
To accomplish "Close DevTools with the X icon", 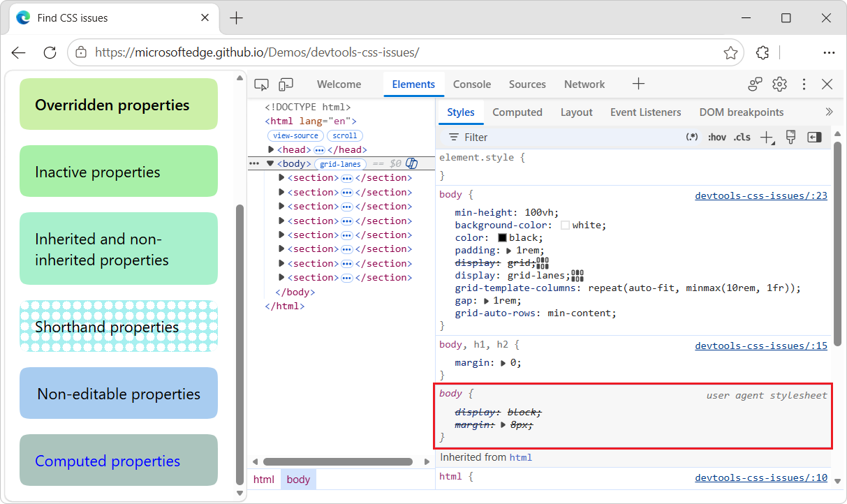I will point(827,84).
